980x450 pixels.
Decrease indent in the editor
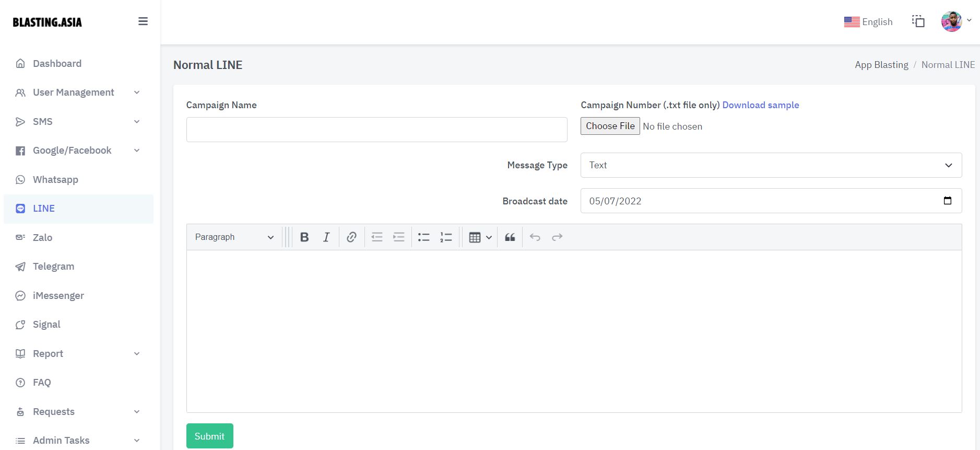pos(377,237)
